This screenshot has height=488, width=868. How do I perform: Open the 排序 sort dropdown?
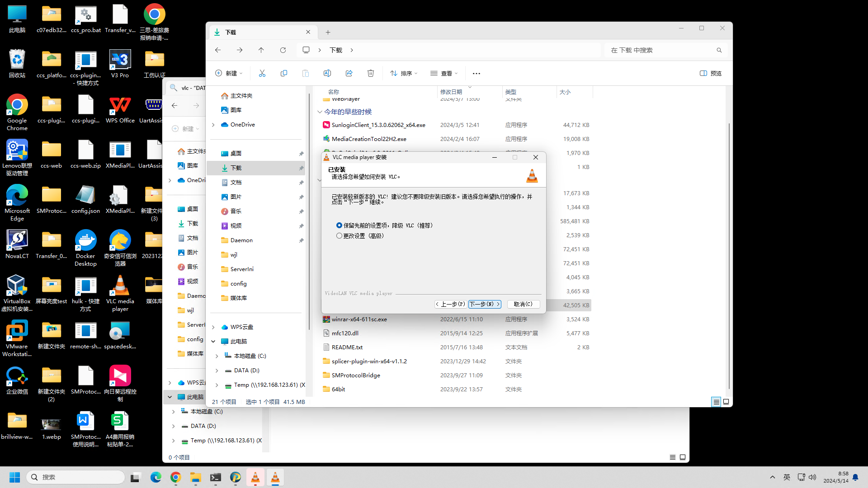404,73
